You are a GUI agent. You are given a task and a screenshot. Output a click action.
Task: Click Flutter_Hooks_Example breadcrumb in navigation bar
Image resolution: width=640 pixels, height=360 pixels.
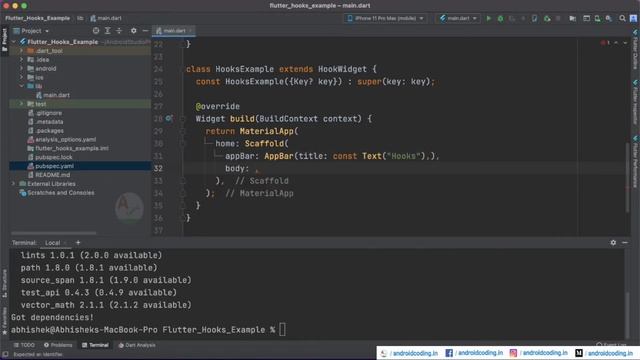37,18
